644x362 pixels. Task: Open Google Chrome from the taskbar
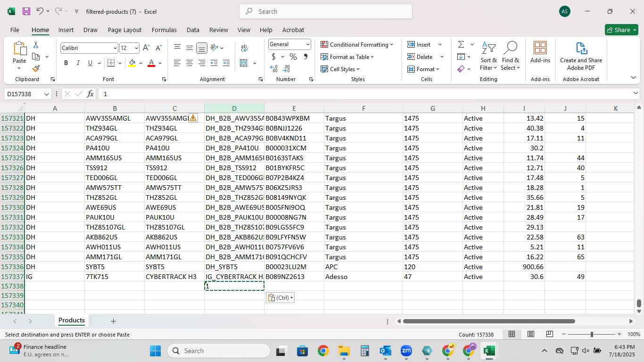tap(323, 351)
